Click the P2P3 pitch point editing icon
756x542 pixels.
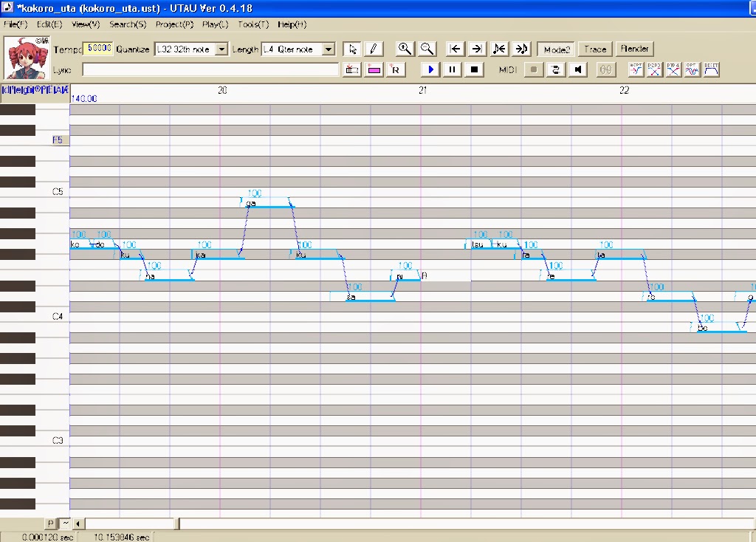click(654, 69)
